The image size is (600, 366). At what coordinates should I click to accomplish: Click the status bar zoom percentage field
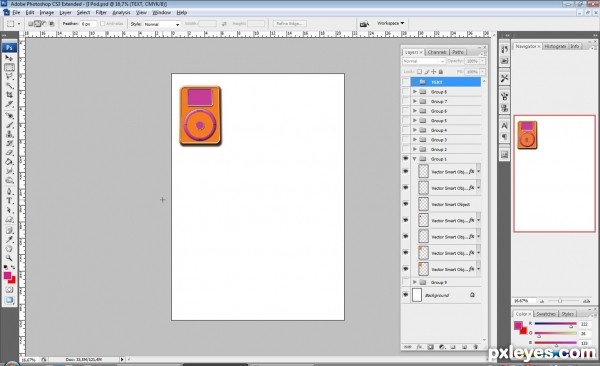click(29, 360)
